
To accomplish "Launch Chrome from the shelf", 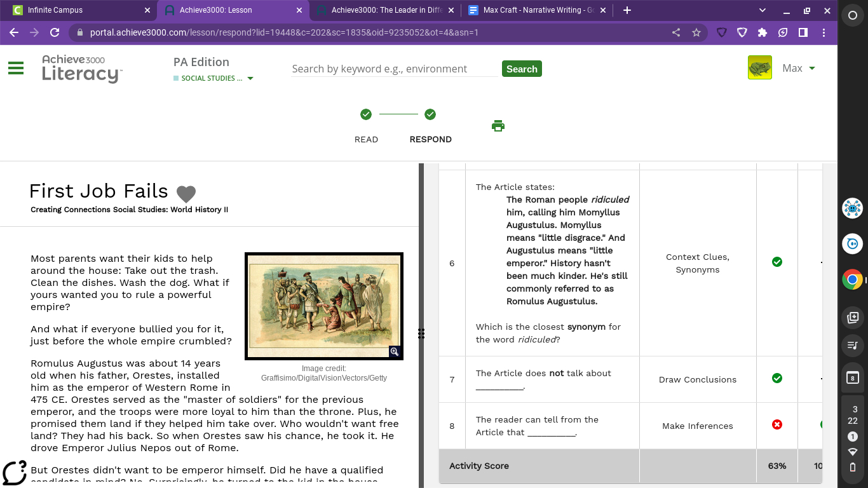I will click(x=852, y=280).
